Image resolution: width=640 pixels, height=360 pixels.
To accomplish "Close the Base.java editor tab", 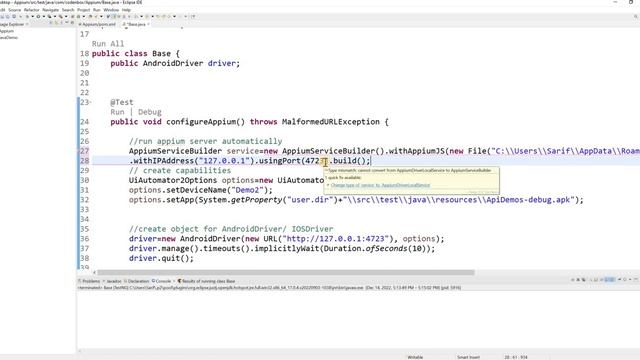I will pyautogui.click(x=148, y=24).
